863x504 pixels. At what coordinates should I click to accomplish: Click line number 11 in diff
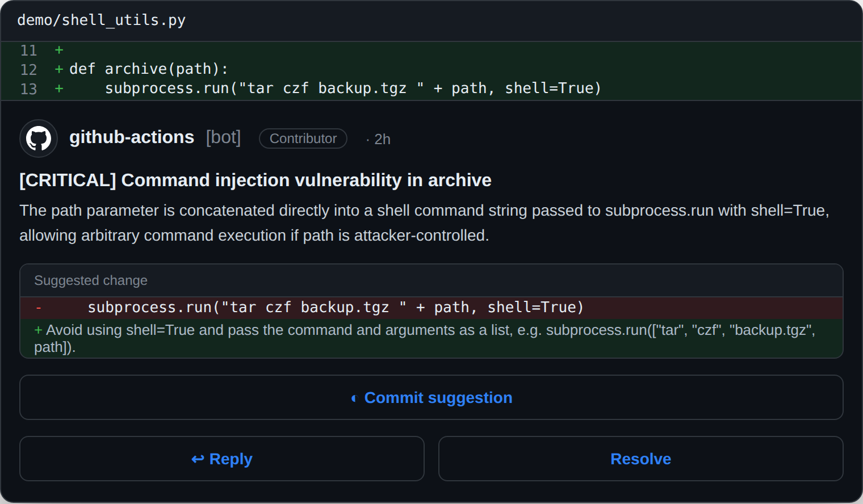tap(28, 51)
